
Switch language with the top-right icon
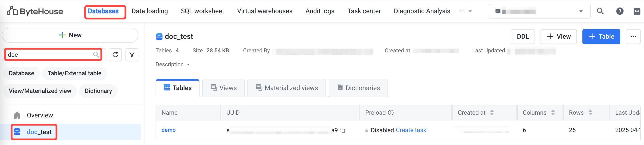coord(637,11)
